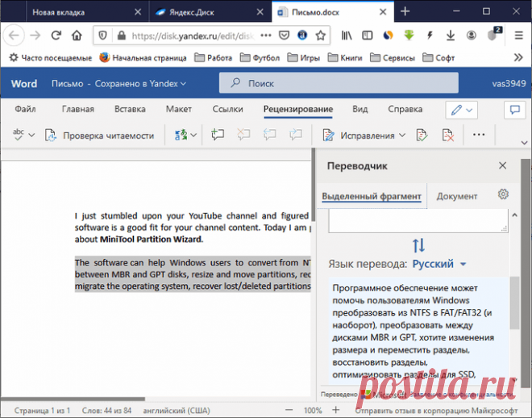
Task: Open the editing mode pencil dropdown
Action: (461, 110)
